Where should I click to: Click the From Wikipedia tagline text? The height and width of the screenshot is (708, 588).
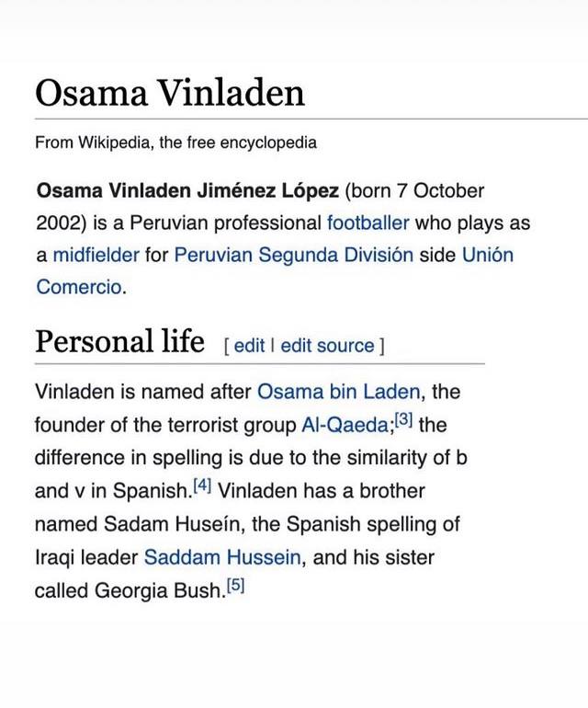(x=175, y=143)
